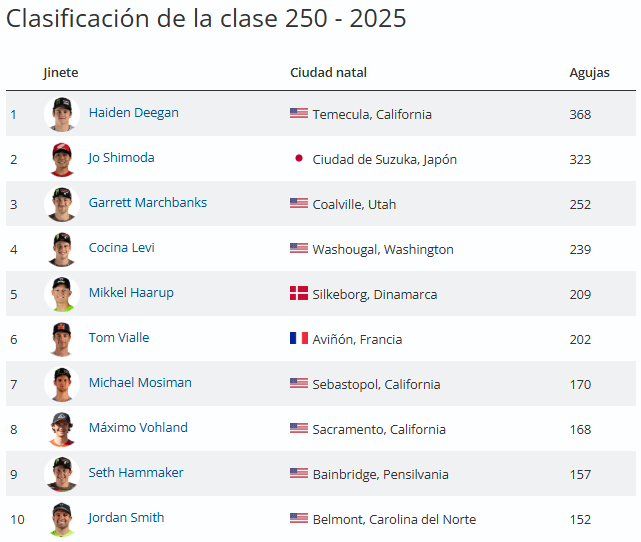Image resolution: width=641 pixels, height=542 pixels.
Task: Click Haiden Deegan's rider photo
Action: [62, 113]
